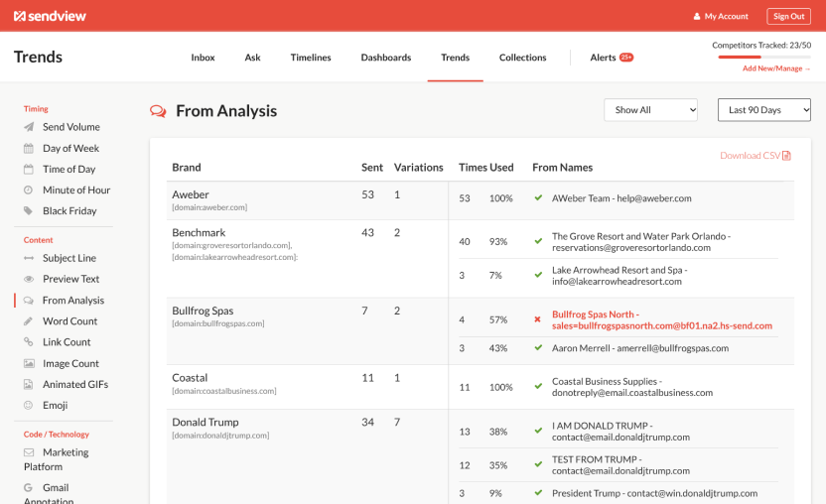Screen dimensions: 826x504
Task: Click the green check beside TEST FROM TRUMP
Action: click(538, 464)
